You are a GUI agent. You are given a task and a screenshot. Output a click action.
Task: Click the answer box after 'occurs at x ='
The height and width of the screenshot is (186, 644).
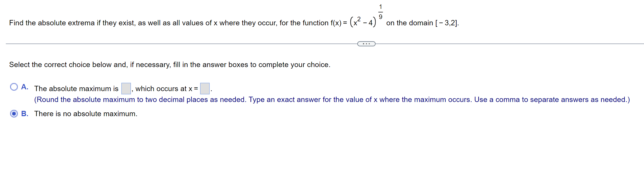click(205, 88)
